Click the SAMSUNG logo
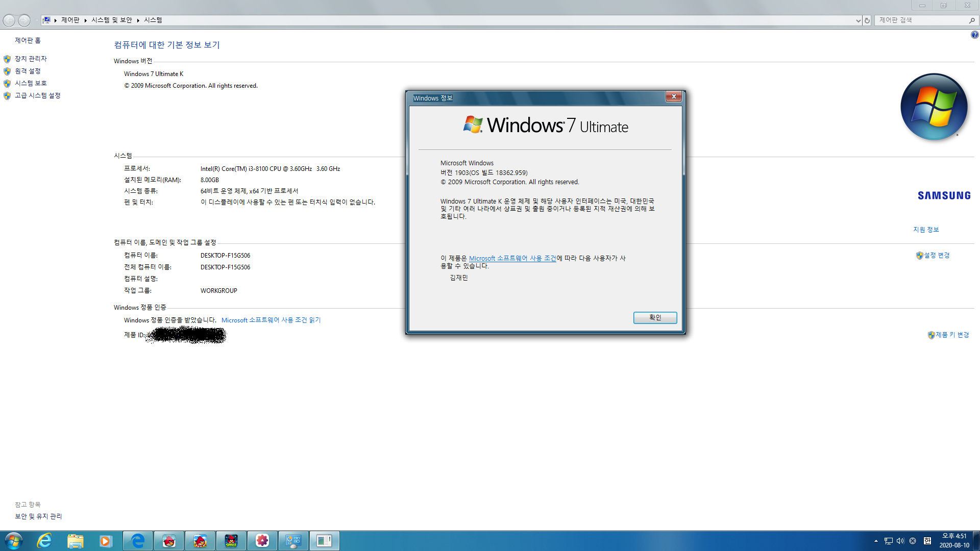Image resolution: width=980 pixels, height=551 pixels. pyautogui.click(x=944, y=195)
